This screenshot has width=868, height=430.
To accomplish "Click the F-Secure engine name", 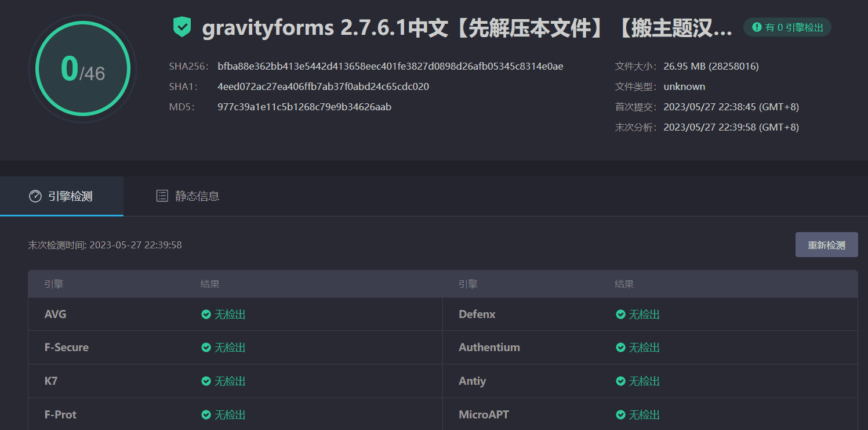I will click(67, 348).
